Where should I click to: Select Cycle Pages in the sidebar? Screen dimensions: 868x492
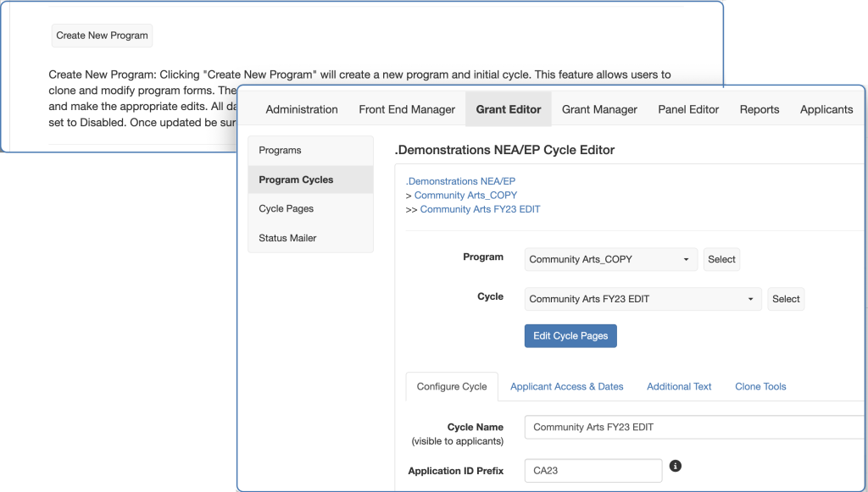[x=287, y=209]
